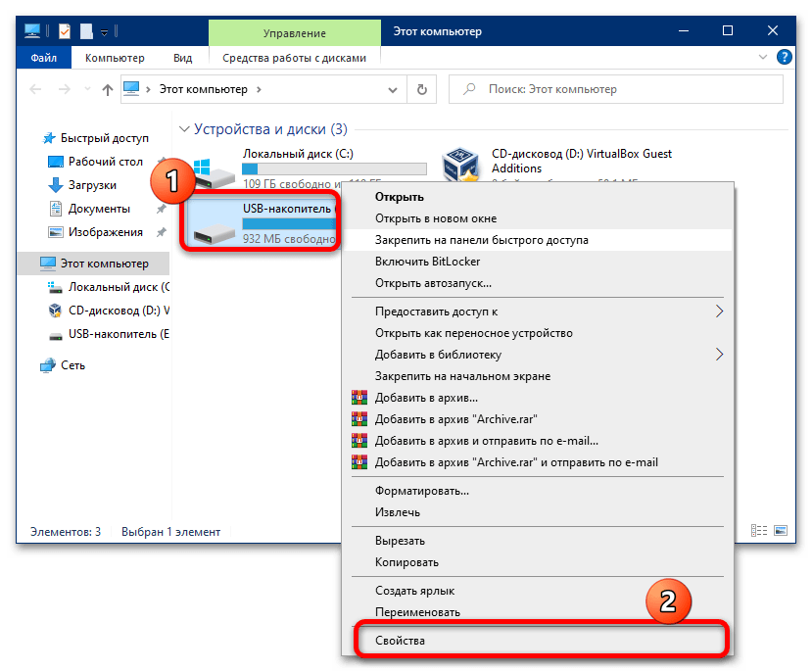Click the WinRAR icon beside 'Добавить в архив...'

tap(359, 398)
